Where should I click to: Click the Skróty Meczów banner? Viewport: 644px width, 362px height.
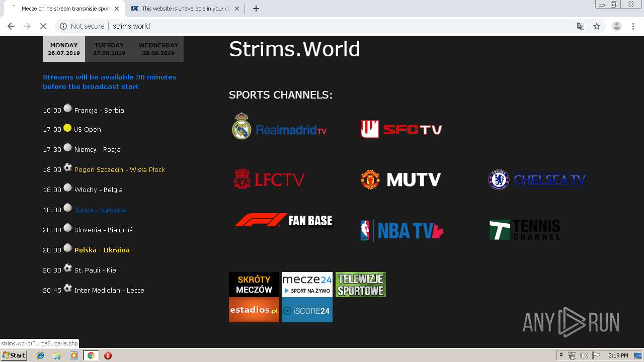pyautogui.click(x=254, y=285)
